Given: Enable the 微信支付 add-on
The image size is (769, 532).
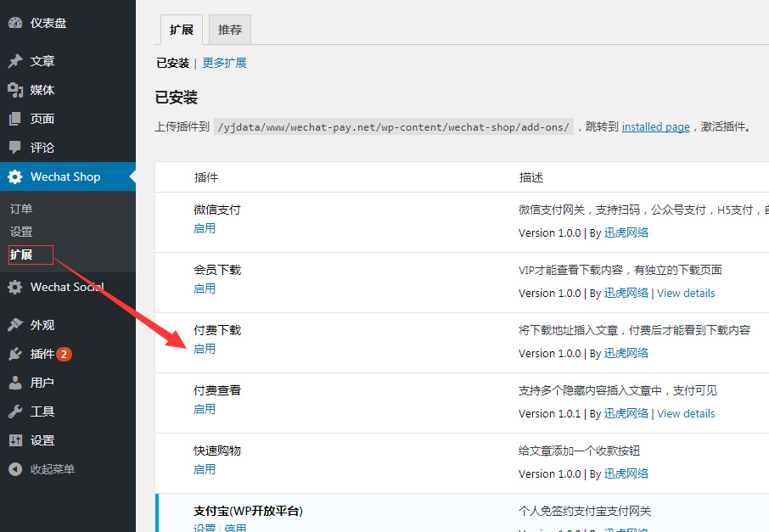Looking at the screenshot, I should pos(205,228).
